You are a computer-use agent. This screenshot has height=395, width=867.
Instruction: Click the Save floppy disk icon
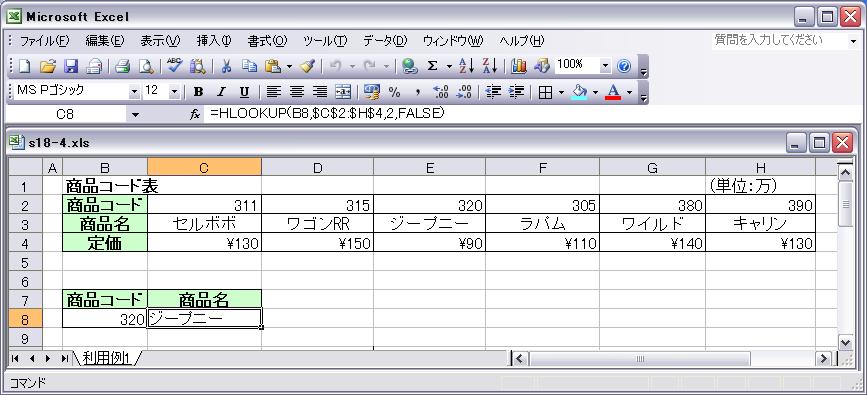[x=71, y=66]
